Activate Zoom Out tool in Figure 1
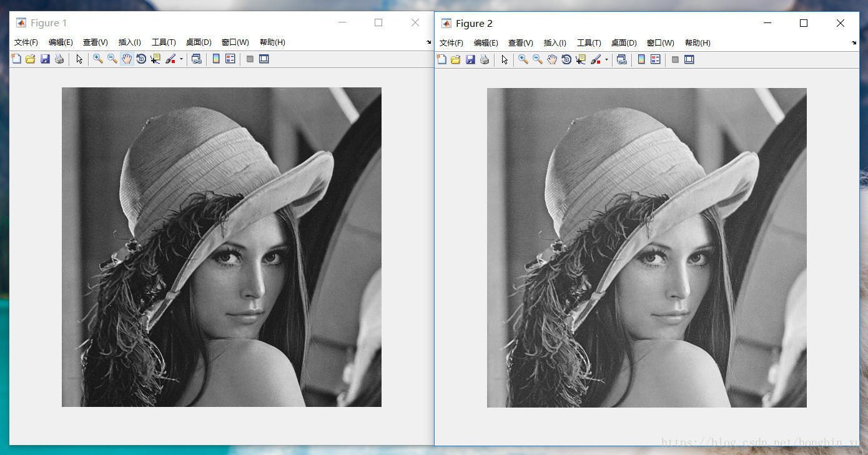Screen dimensions: 868x455 click(x=112, y=59)
